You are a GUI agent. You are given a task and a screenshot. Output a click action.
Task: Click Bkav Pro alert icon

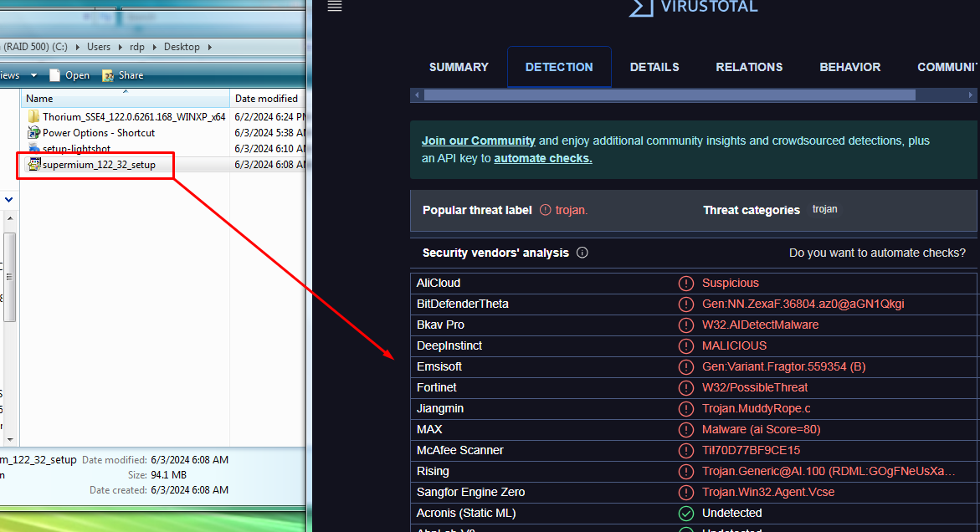685,325
